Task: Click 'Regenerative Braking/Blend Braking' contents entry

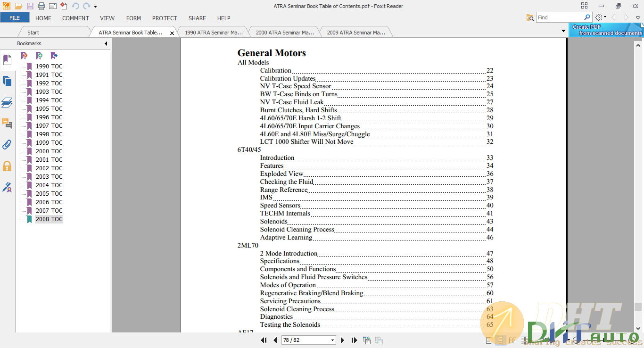Action: click(x=312, y=293)
